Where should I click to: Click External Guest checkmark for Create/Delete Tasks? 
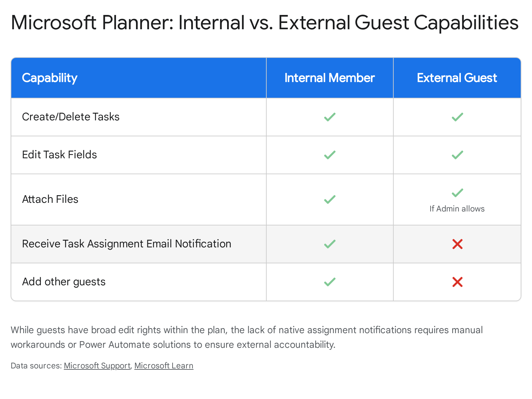click(457, 117)
